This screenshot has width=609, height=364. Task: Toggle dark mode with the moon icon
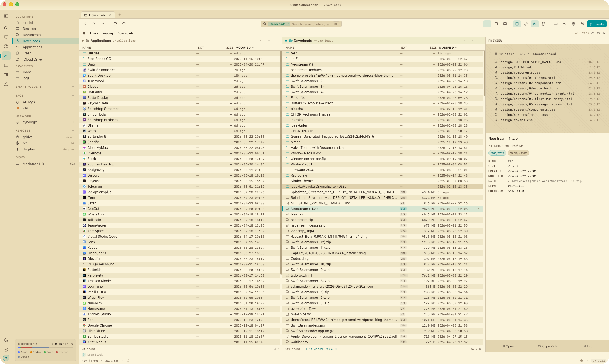(6, 340)
